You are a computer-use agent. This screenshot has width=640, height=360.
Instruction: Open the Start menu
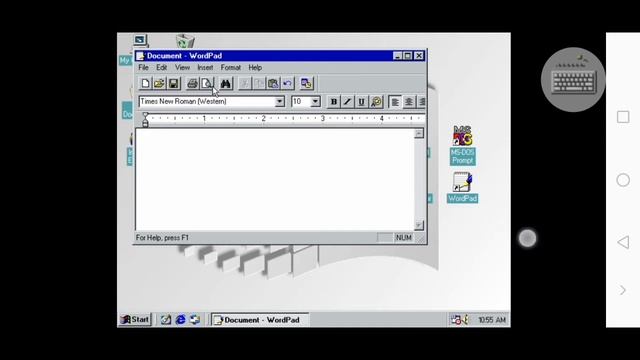point(135,320)
